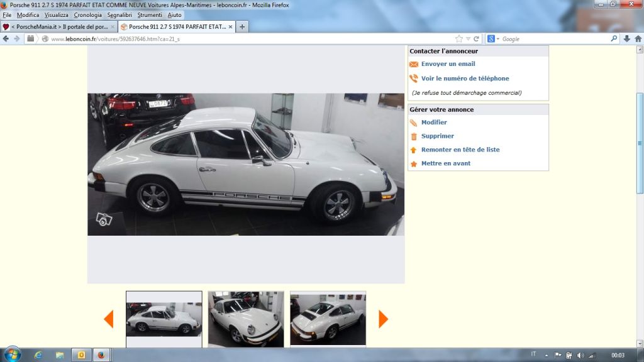Click the IT language indicator

pyautogui.click(x=533, y=354)
